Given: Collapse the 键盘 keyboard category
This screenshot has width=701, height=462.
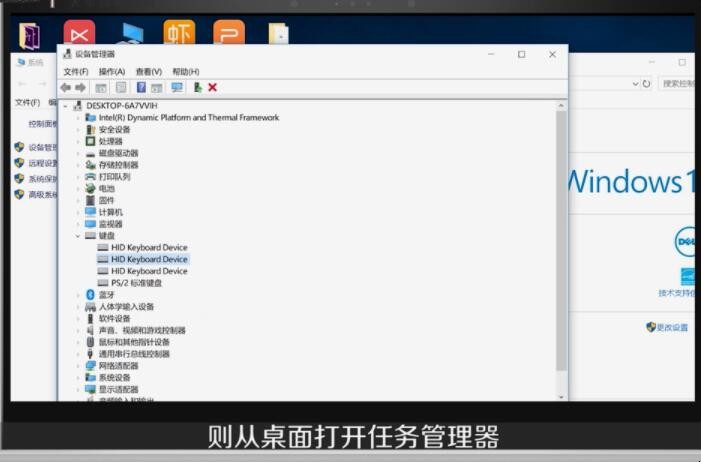Looking at the screenshot, I should [78, 236].
